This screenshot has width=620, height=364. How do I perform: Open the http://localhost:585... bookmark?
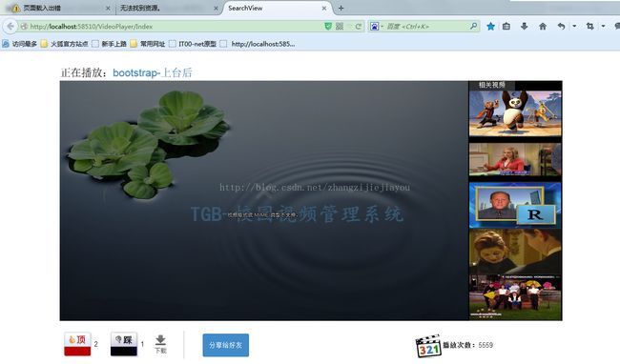point(258,44)
